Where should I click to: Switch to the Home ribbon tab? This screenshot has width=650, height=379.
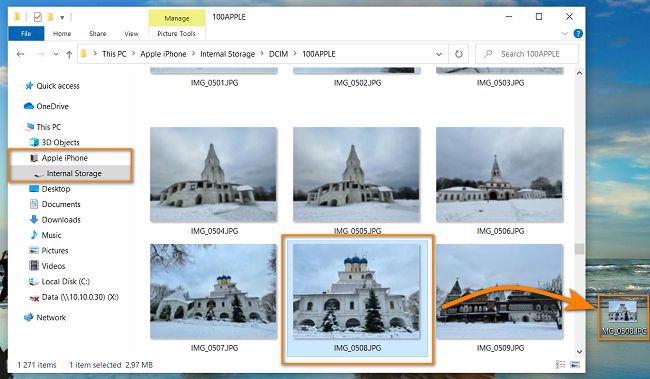pos(62,34)
